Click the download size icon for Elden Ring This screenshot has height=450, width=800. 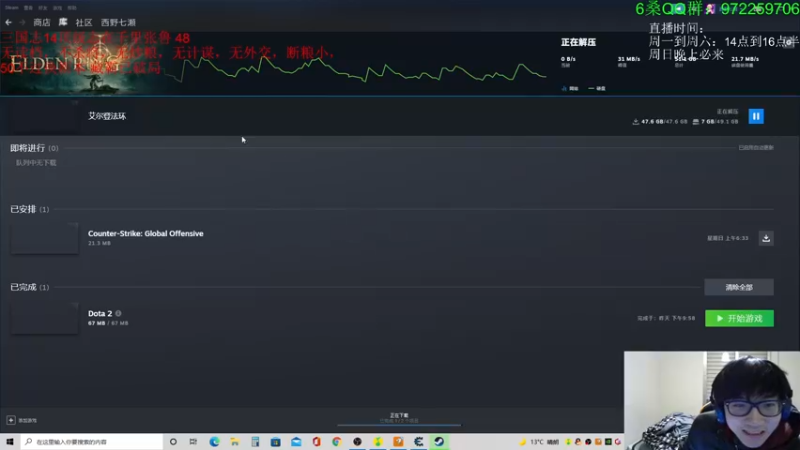click(x=636, y=121)
